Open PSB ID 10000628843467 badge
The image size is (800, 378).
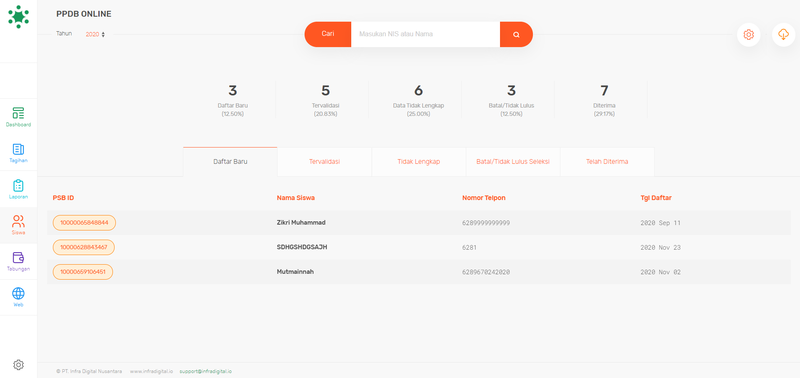click(x=84, y=247)
